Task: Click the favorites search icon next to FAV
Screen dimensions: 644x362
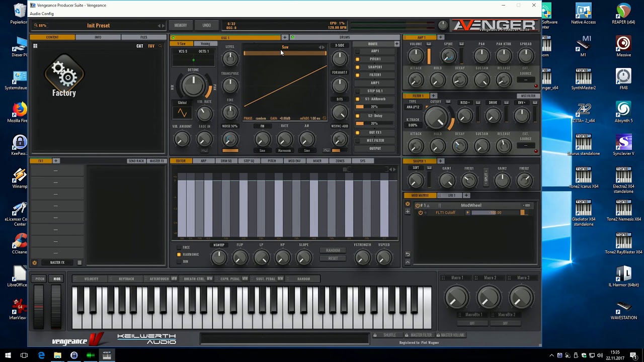Action: 160,46
